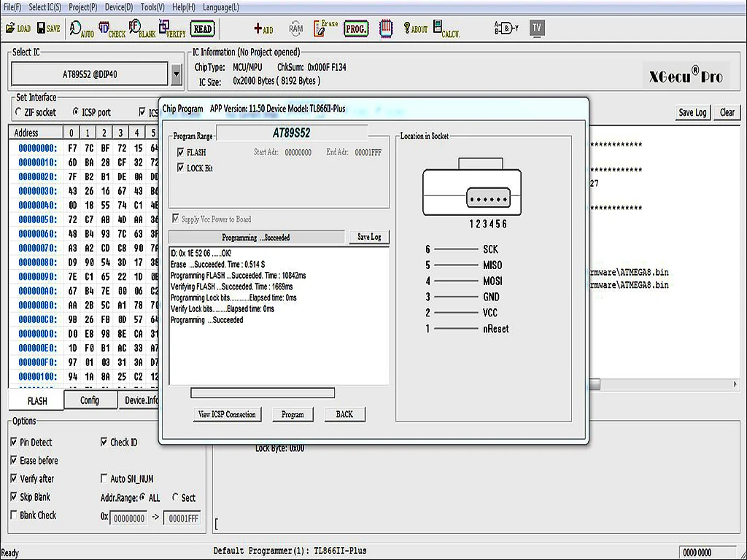Click the red chip icon in toolbar
Viewport: 747px width, 560px height.
coord(386,28)
